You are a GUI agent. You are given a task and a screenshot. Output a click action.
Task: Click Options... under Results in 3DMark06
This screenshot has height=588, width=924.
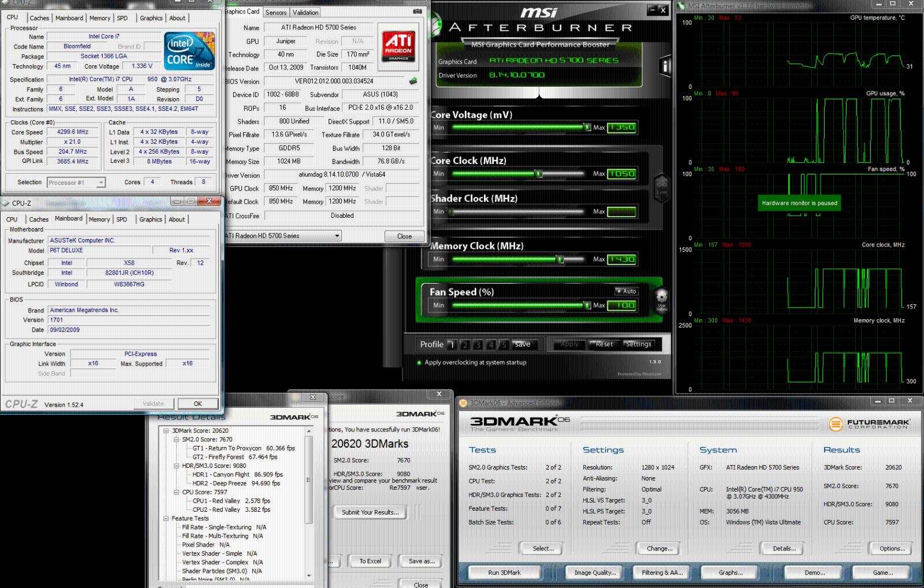[x=892, y=549]
